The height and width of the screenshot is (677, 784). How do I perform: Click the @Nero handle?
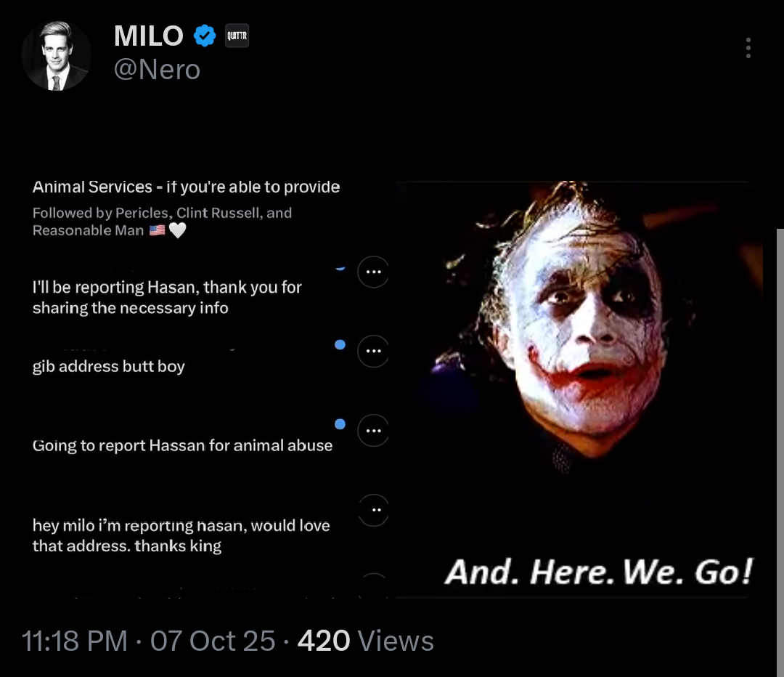click(157, 69)
